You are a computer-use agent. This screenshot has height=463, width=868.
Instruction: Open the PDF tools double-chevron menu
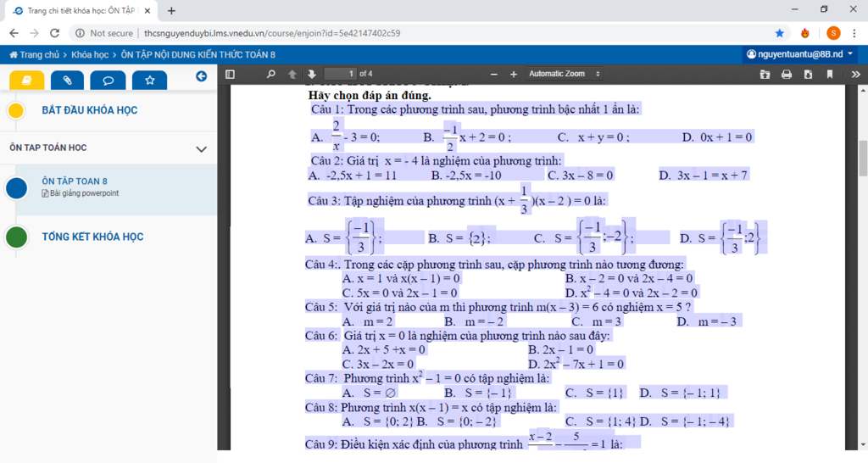pos(855,74)
